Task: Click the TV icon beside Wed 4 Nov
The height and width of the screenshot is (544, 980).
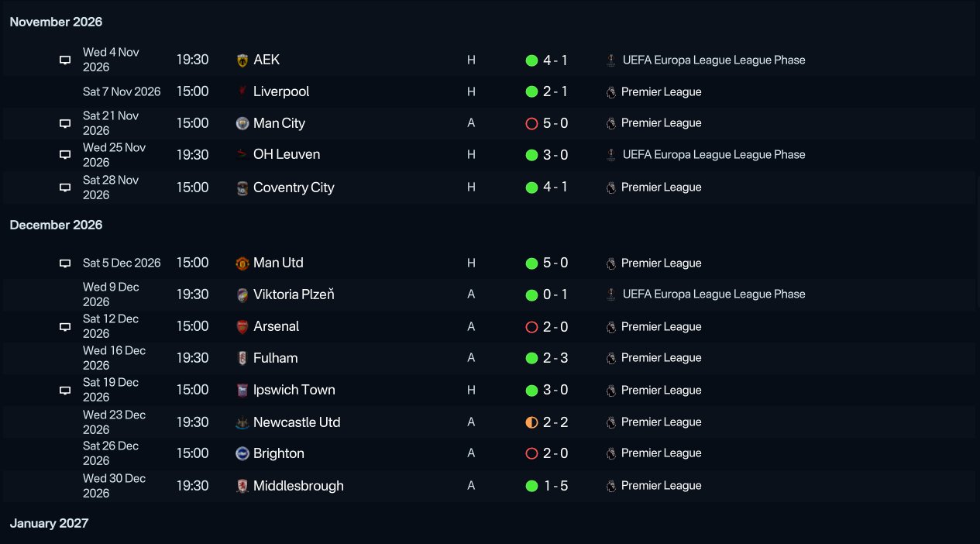Action: (65, 60)
